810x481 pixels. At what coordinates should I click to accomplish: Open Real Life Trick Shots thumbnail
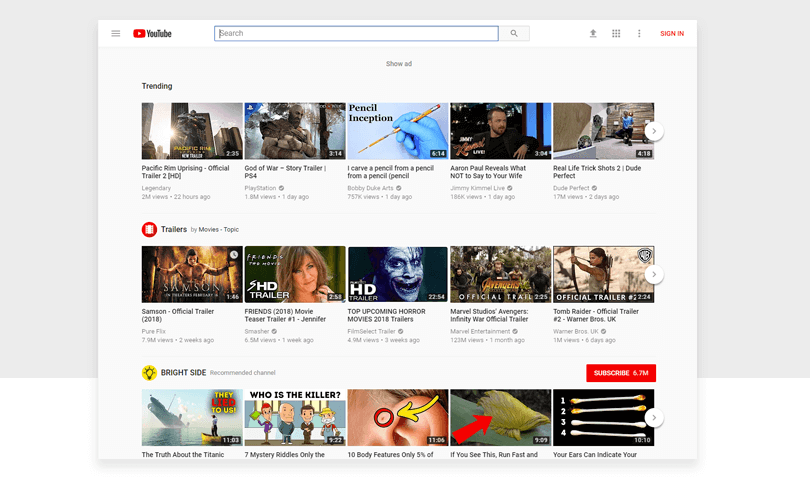point(603,131)
